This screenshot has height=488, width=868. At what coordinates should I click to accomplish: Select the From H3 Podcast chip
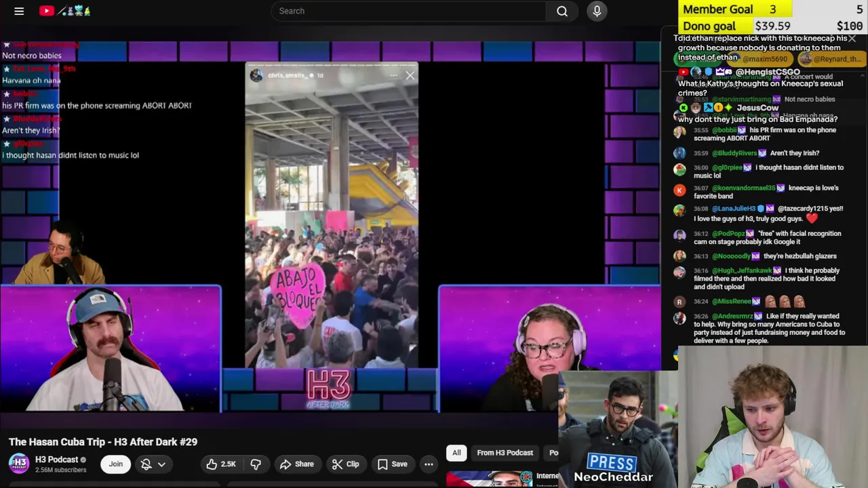coord(505,453)
